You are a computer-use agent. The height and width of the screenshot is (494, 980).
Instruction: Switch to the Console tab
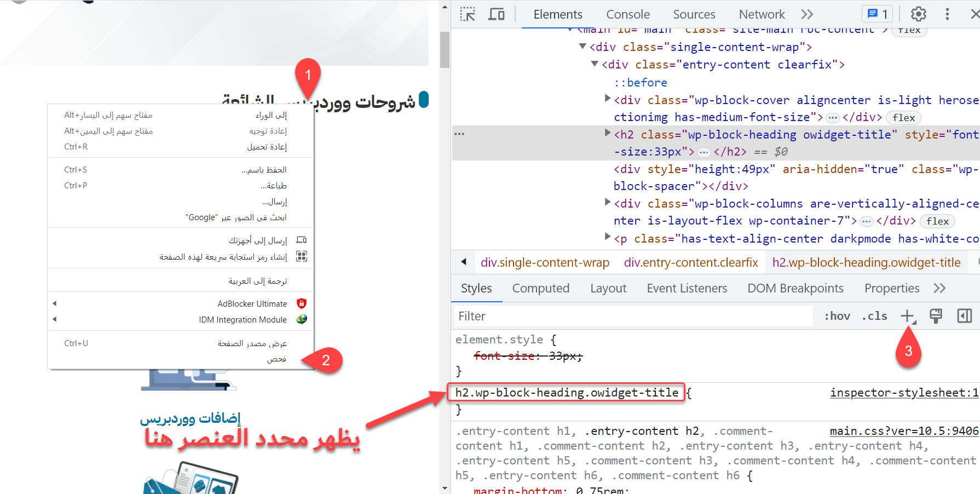pos(628,14)
